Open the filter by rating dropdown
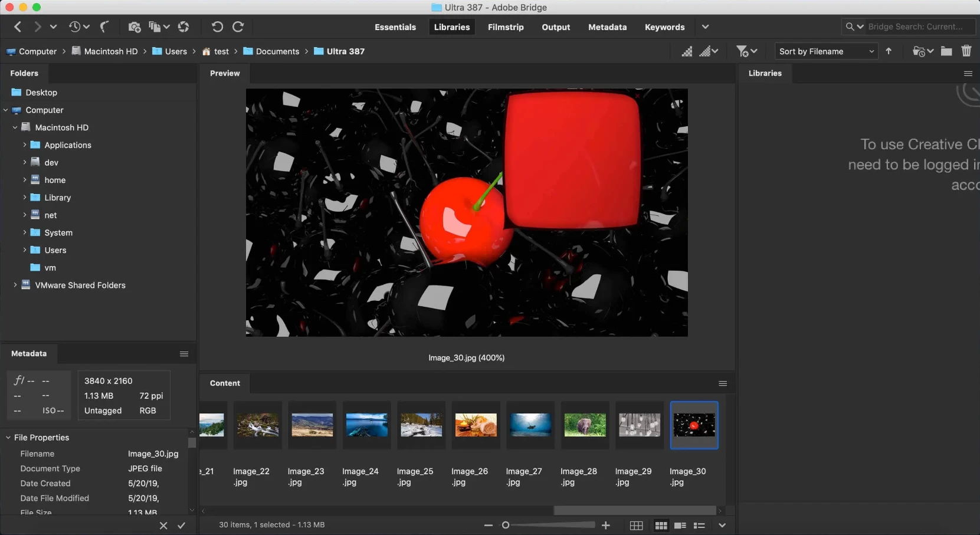The width and height of the screenshot is (980, 535). coord(747,51)
